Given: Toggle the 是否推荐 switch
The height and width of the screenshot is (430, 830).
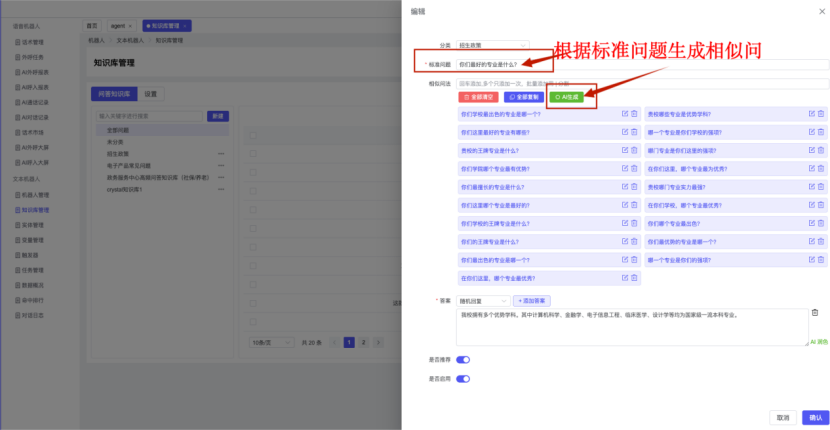Looking at the screenshot, I should coord(463,359).
